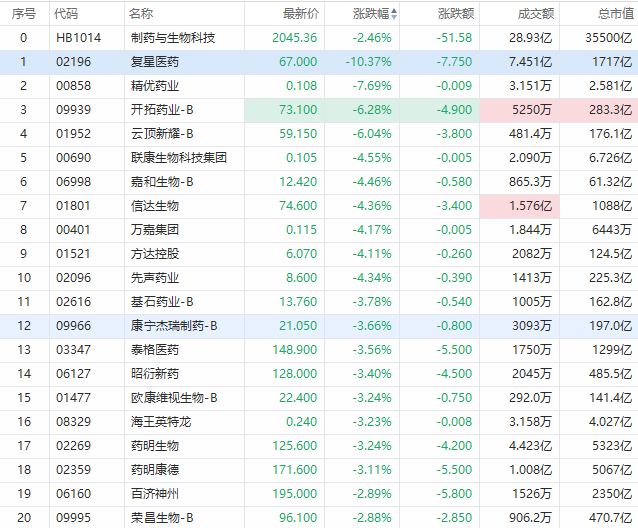Open stock 海王英特龙
The width and height of the screenshot is (638, 528).
pyautogui.click(x=161, y=422)
